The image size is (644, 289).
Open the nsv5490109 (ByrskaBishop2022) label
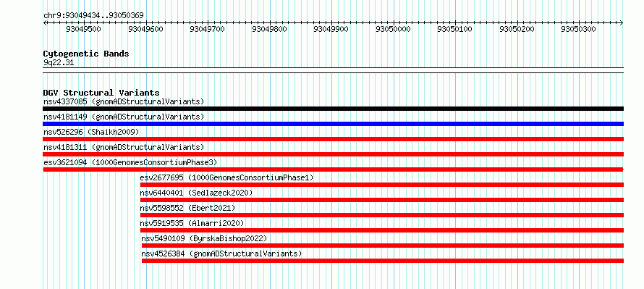tap(204, 238)
